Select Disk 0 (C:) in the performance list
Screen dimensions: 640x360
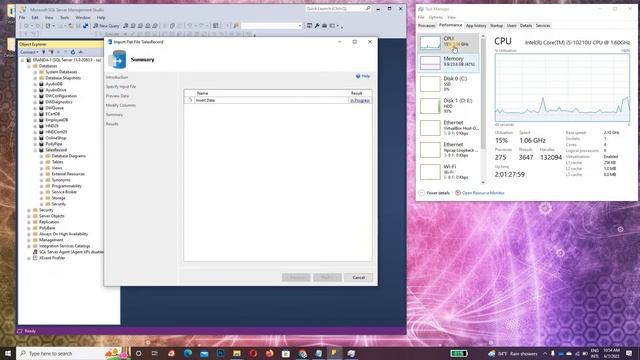click(x=449, y=84)
